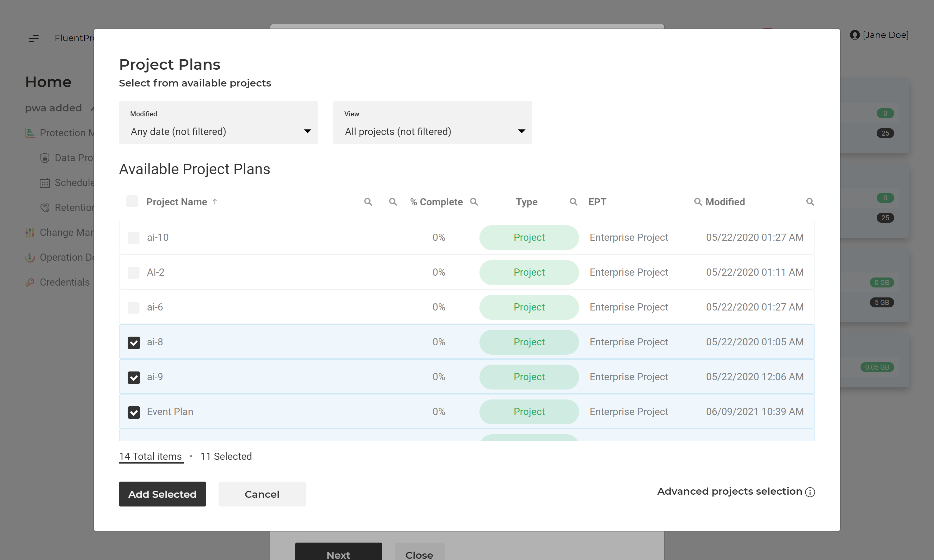Toggle the Project Name sort arrow

click(x=215, y=202)
